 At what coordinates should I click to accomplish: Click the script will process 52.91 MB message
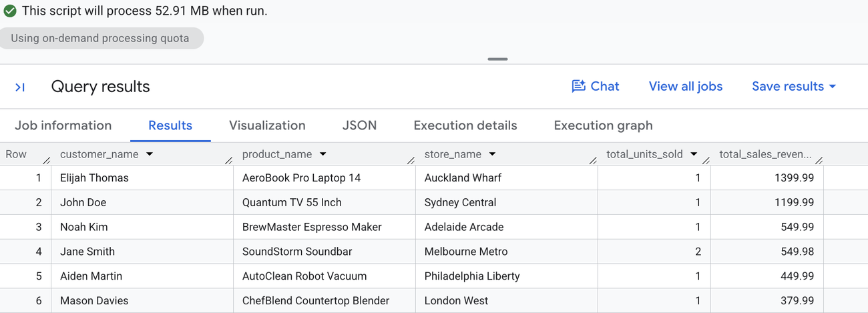144,11
